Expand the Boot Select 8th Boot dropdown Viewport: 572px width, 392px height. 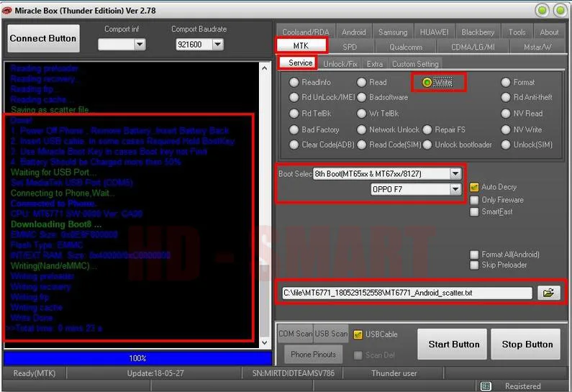pyautogui.click(x=455, y=173)
